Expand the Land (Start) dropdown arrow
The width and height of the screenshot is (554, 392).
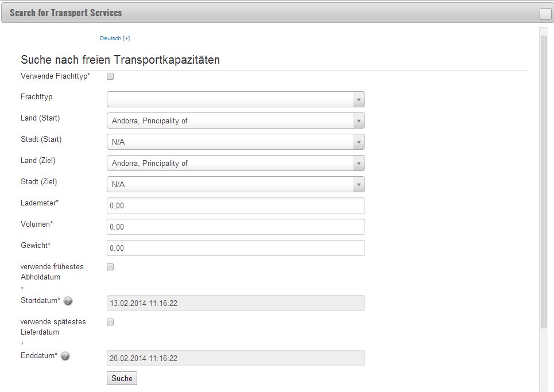tap(359, 121)
